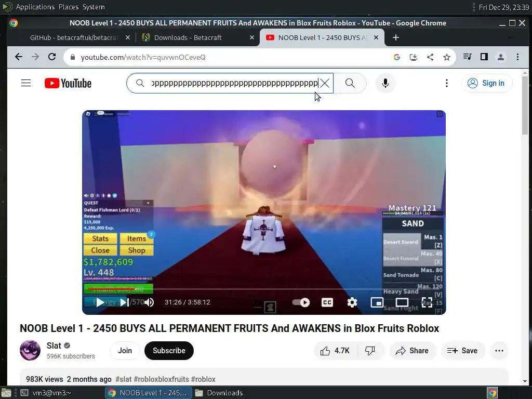Open Places menu
This screenshot has width=532, height=399.
(68, 7)
